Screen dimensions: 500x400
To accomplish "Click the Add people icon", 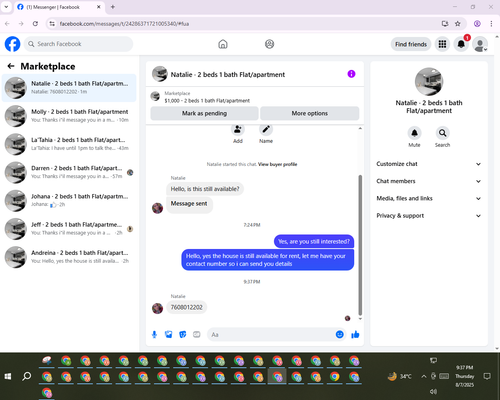I will pyautogui.click(x=238, y=129).
